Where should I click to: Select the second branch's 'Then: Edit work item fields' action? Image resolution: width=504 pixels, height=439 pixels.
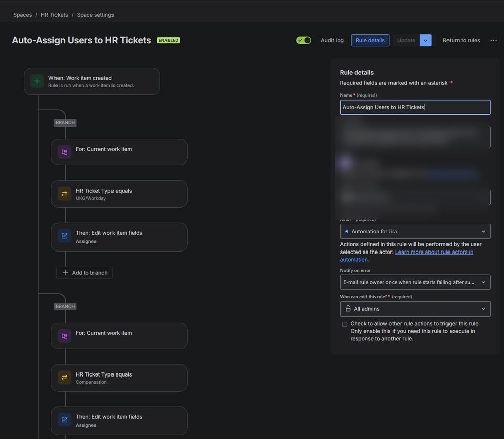[x=119, y=421]
